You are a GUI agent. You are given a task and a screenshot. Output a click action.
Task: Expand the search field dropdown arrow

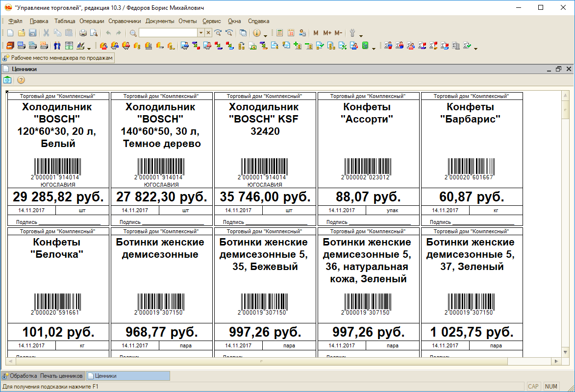200,33
